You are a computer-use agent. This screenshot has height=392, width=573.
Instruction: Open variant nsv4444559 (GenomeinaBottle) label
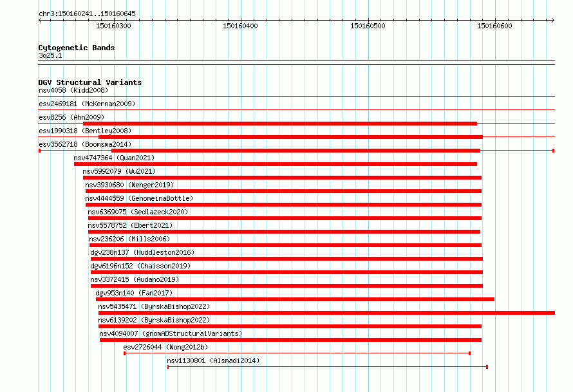click(139, 198)
